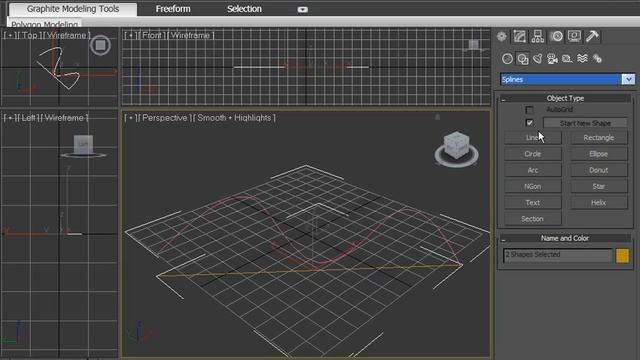
Task: Open the Front view label menu
Action: [x=152, y=36]
